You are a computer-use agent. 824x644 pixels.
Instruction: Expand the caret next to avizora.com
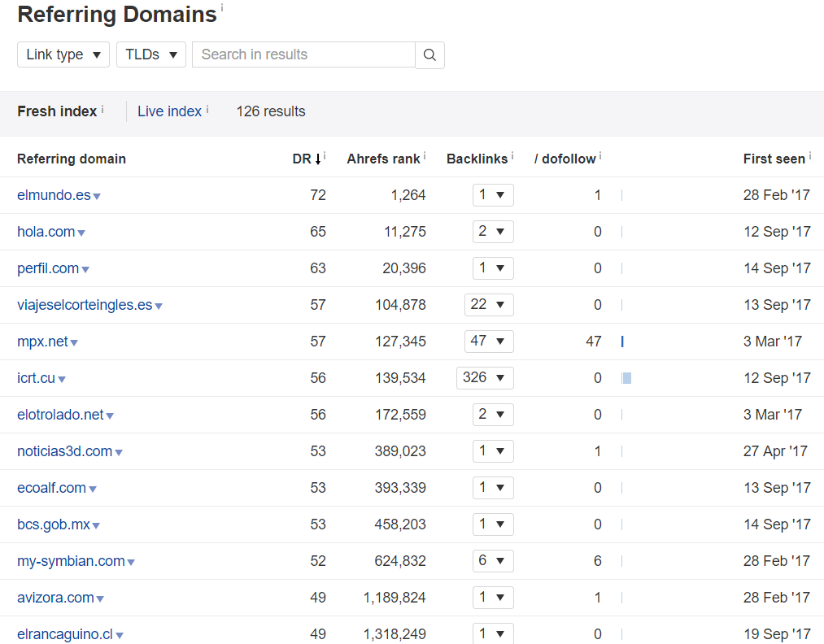click(x=100, y=598)
